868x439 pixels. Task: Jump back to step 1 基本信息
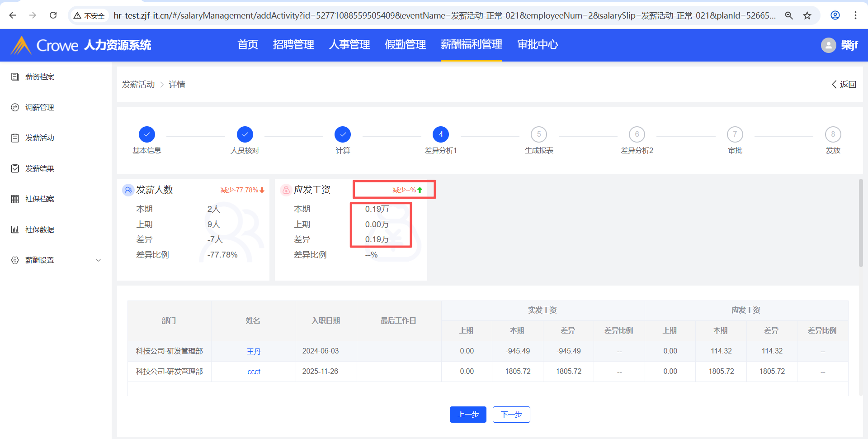(147, 134)
